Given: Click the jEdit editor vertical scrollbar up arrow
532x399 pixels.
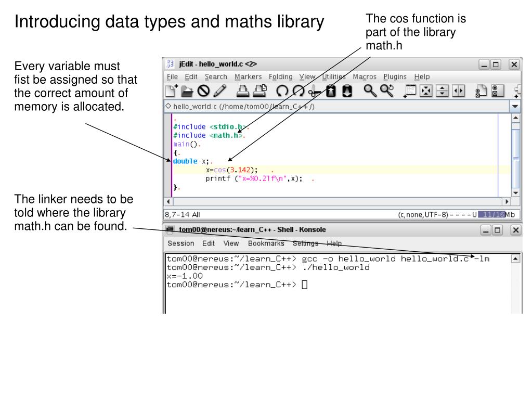Looking at the screenshot, I should point(515,118).
